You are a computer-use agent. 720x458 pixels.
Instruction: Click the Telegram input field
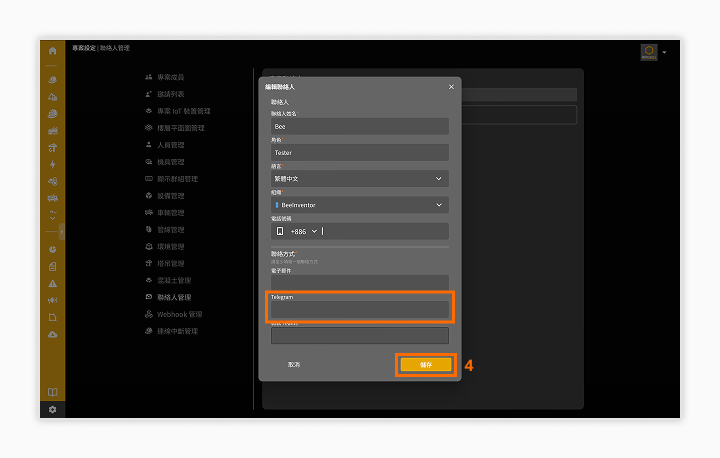tap(360, 310)
